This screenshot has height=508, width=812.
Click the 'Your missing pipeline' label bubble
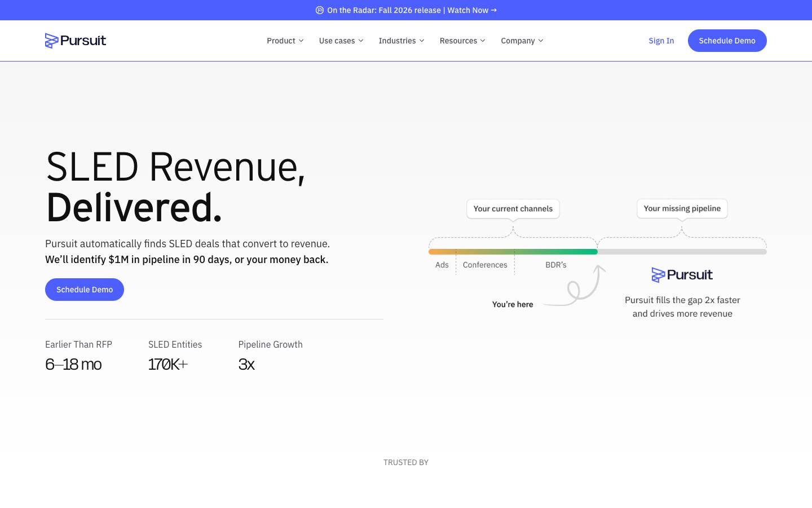click(x=682, y=208)
